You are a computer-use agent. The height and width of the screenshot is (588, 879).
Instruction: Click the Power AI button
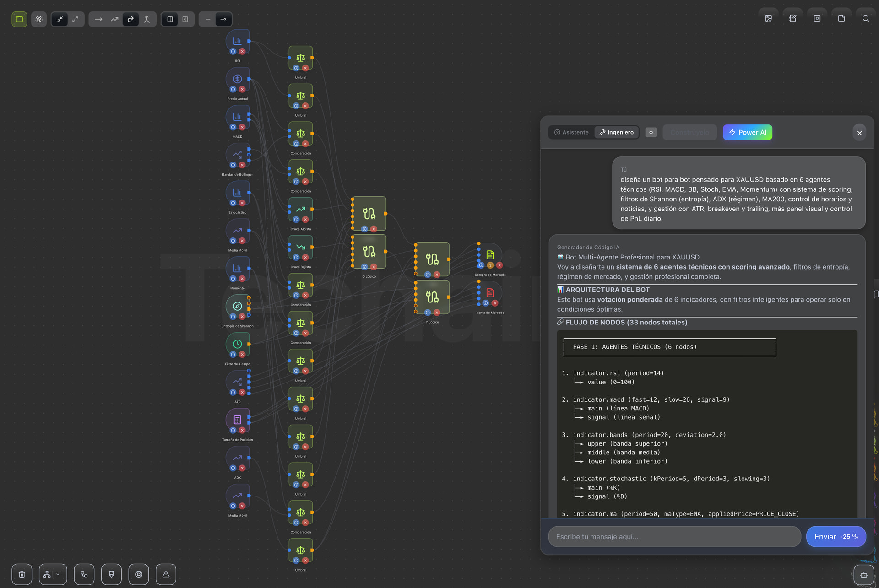coord(747,132)
